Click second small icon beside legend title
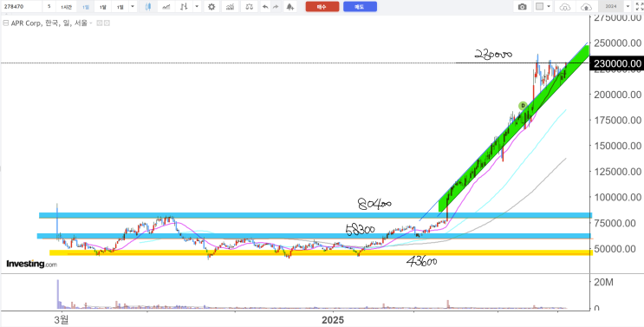 point(107,23)
